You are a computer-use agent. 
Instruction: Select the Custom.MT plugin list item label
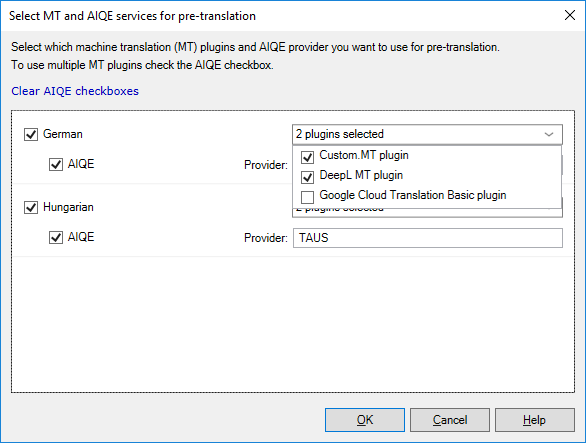click(x=364, y=155)
